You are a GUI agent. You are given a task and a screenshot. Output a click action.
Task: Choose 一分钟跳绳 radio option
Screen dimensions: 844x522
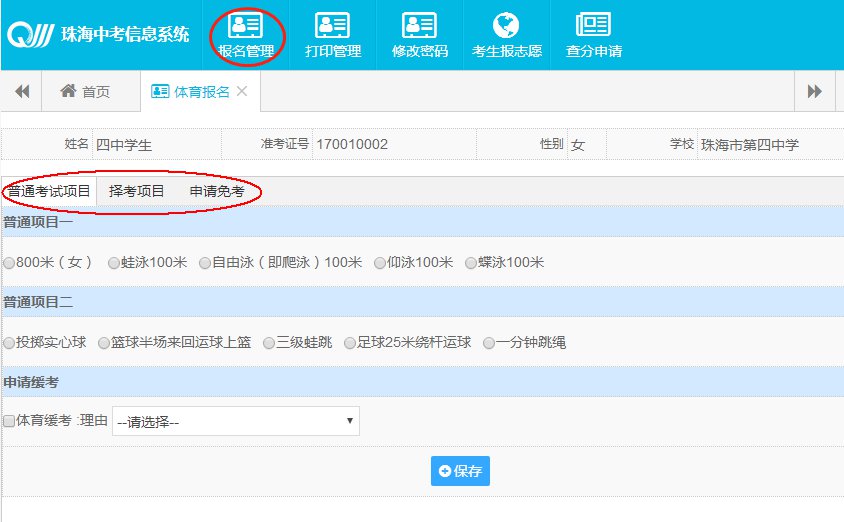[489, 343]
